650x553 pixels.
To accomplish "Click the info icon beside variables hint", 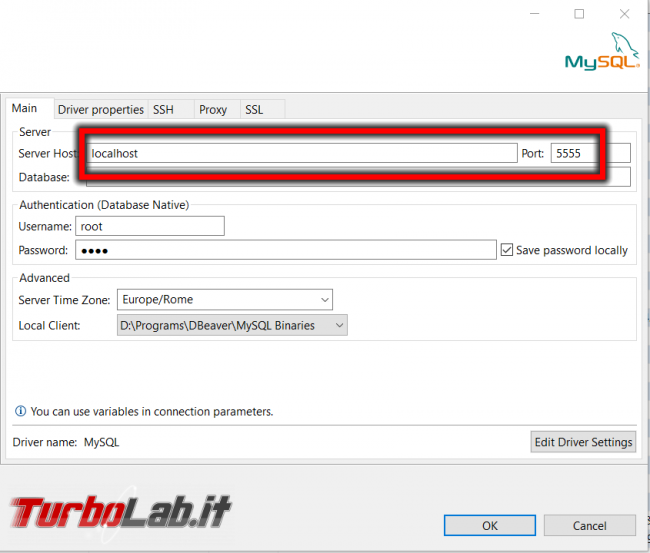I will (x=20, y=411).
